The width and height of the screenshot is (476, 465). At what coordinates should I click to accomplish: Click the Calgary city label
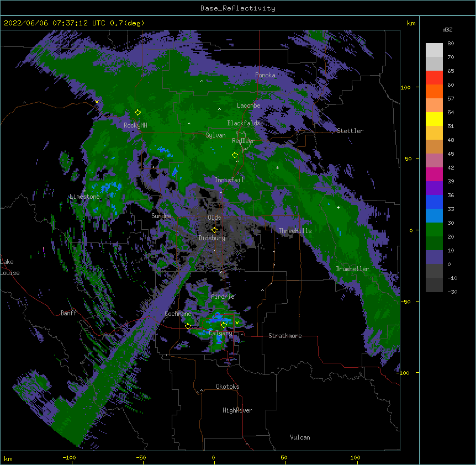(220, 333)
